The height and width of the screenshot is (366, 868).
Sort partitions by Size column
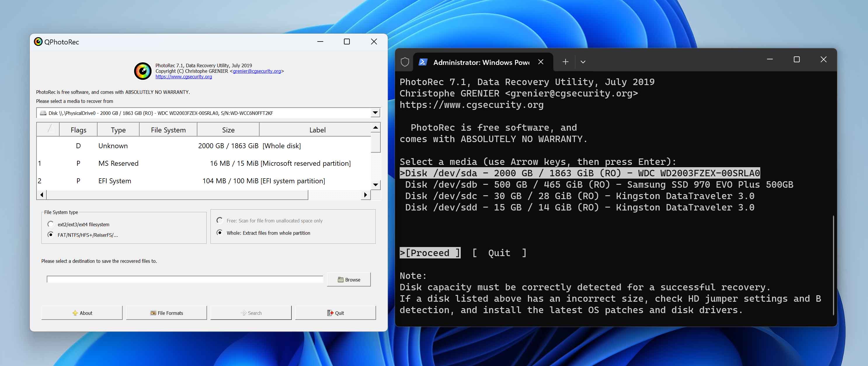(228, 130)
